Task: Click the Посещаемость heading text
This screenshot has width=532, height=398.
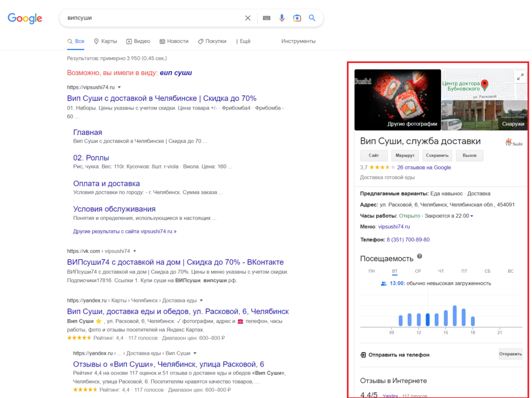Action: [387, 259]
